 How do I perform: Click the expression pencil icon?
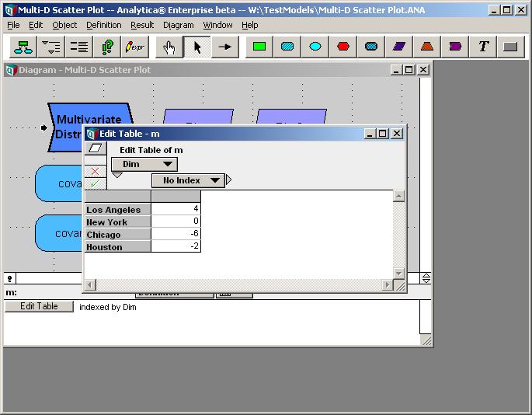(134, 47)
